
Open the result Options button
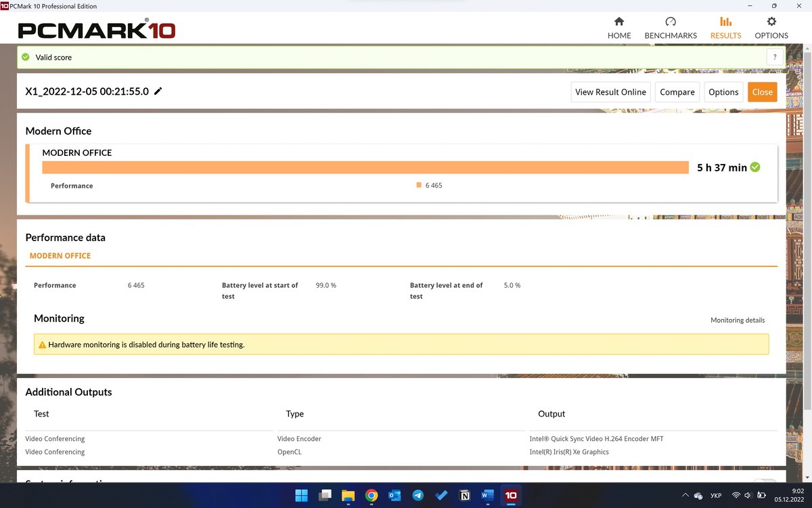point(723,92)
